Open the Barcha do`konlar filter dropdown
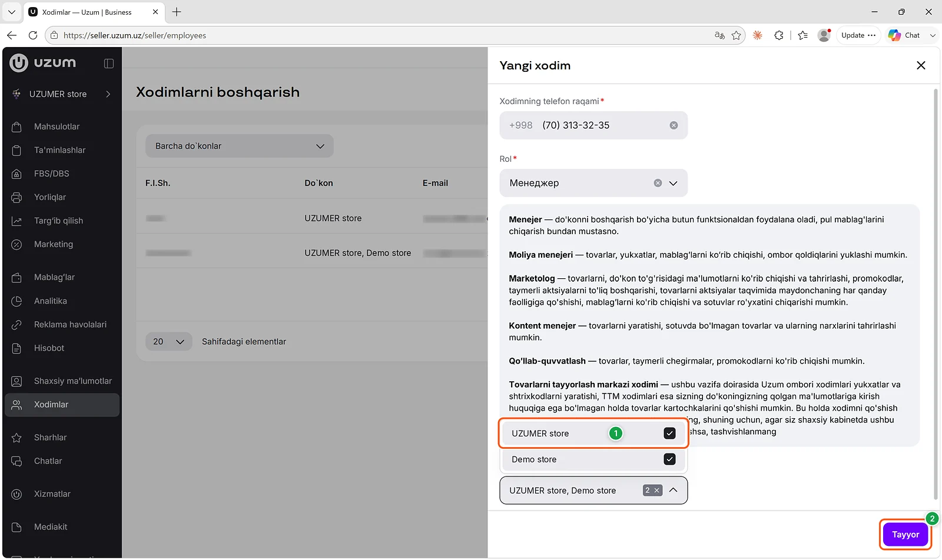The image size is (942, 560). (x=240, y=146)
